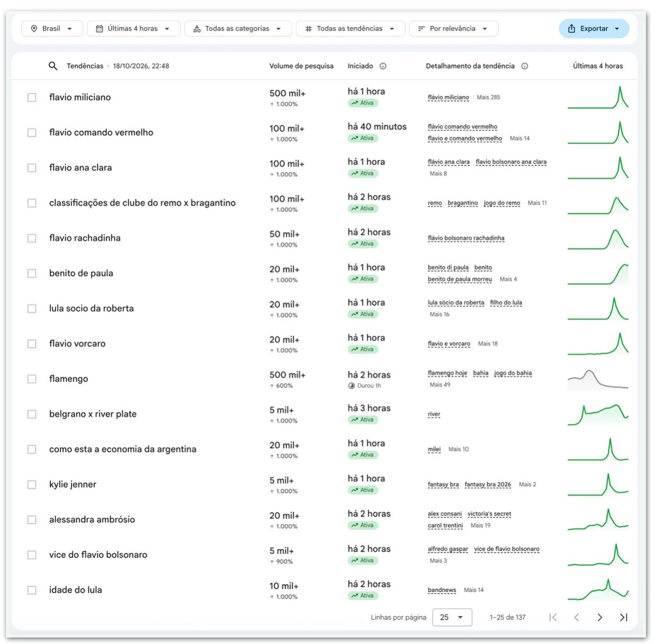Go to previous page arrow

576,617
